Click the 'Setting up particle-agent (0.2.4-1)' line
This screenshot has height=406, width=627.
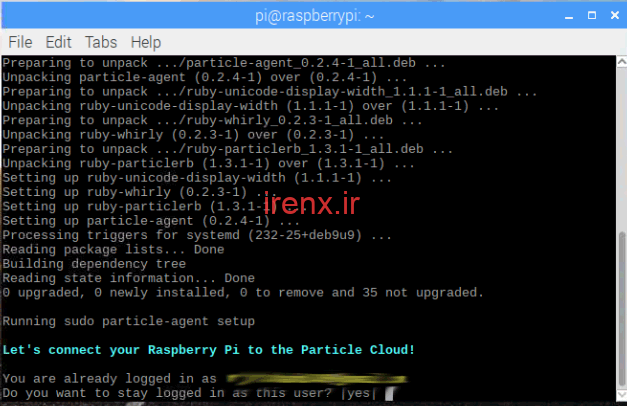click(x=135, y=221)
